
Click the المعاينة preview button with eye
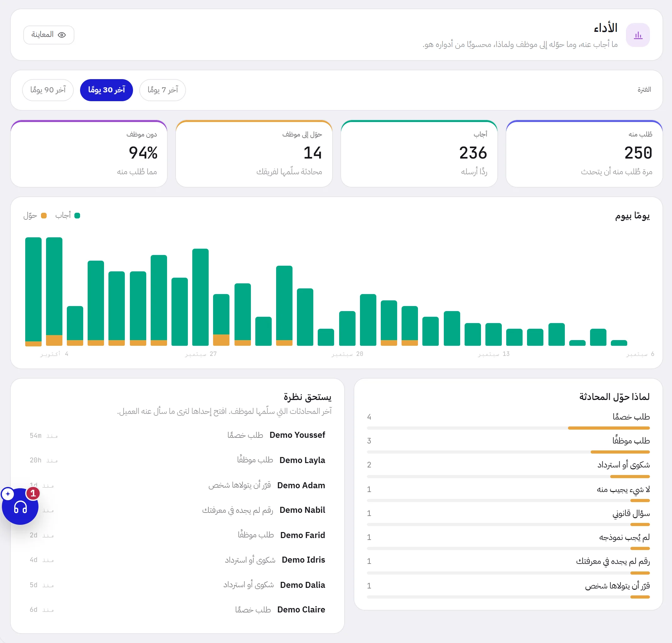[x=49, y=35]
